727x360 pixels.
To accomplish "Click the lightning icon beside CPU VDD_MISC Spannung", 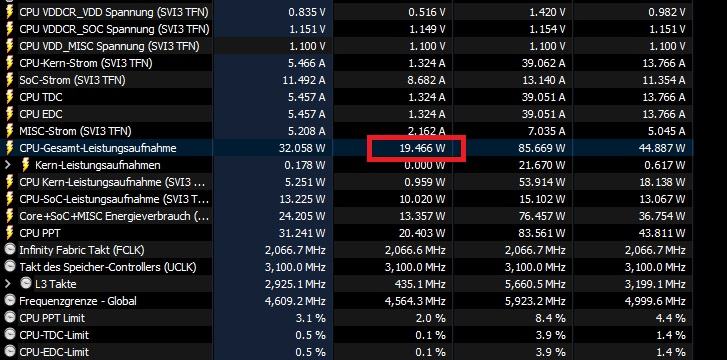I will 9,46.
